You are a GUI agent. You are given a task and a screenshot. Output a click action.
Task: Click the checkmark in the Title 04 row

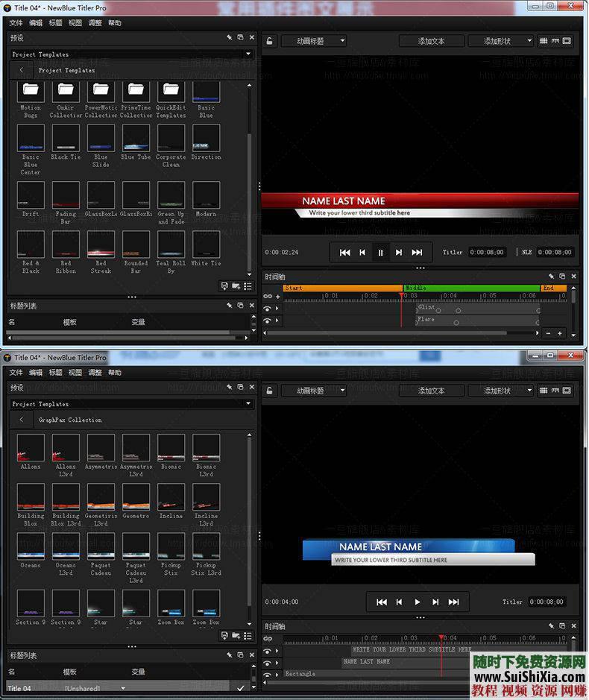coord(240,687)
